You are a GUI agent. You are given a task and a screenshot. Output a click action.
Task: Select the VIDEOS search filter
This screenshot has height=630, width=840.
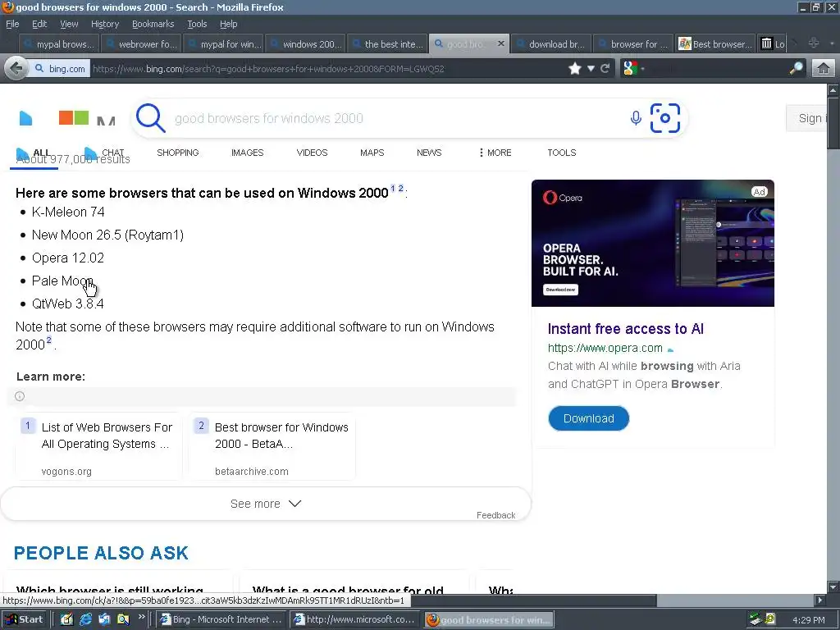click(312, 153)
